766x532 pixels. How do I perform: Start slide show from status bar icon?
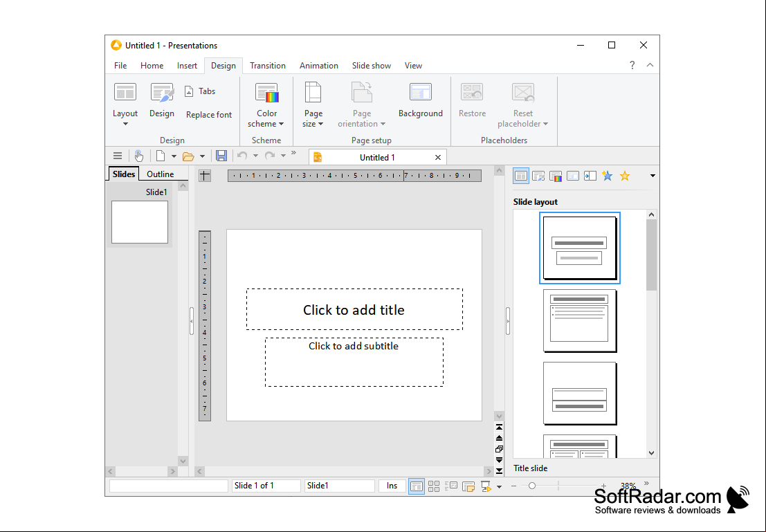pyautogui.click(x=486, y=486)
